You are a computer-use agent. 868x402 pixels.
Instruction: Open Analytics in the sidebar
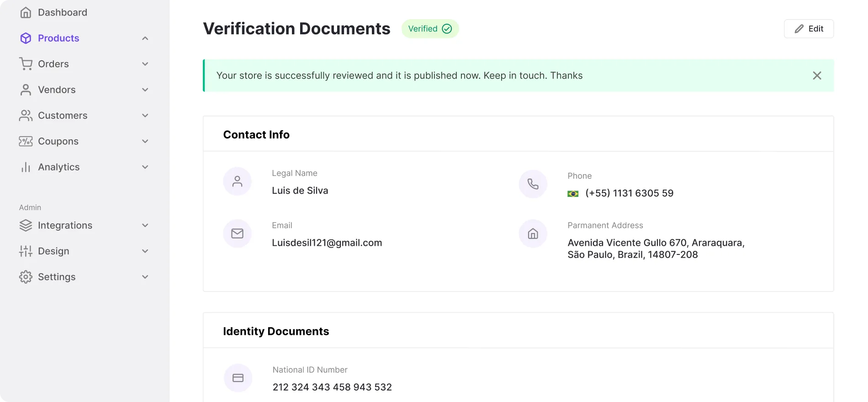click(x=59, y=167)
